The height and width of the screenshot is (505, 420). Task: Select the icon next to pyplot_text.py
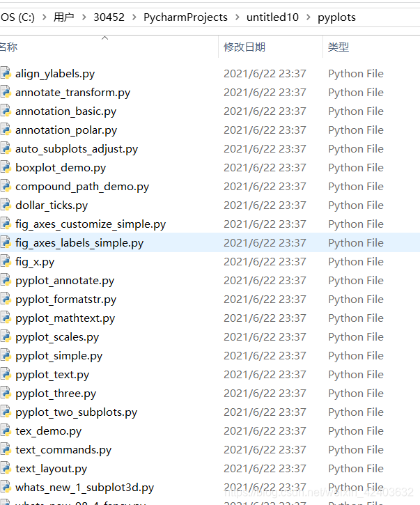[x=6, y=374]
